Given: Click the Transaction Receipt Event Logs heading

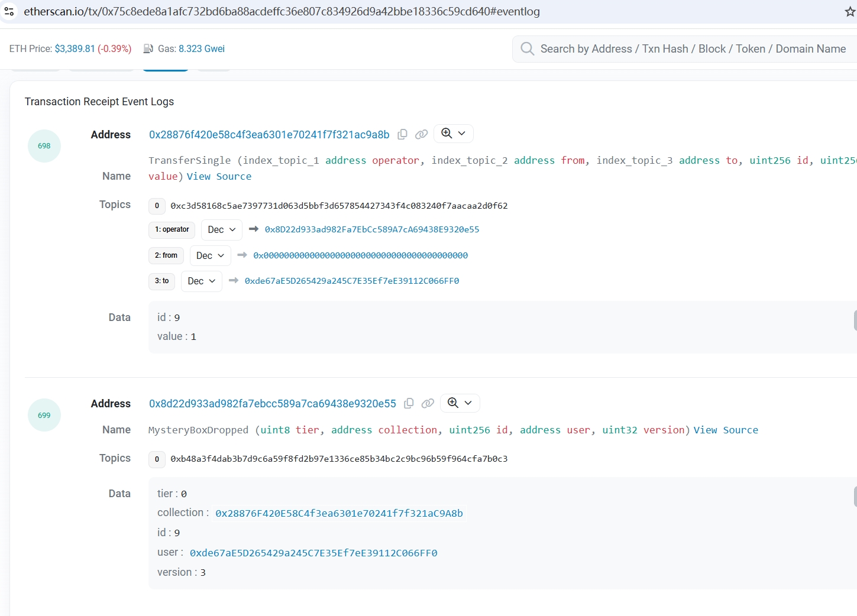Looking at the screenshot, I should (99, 102).
